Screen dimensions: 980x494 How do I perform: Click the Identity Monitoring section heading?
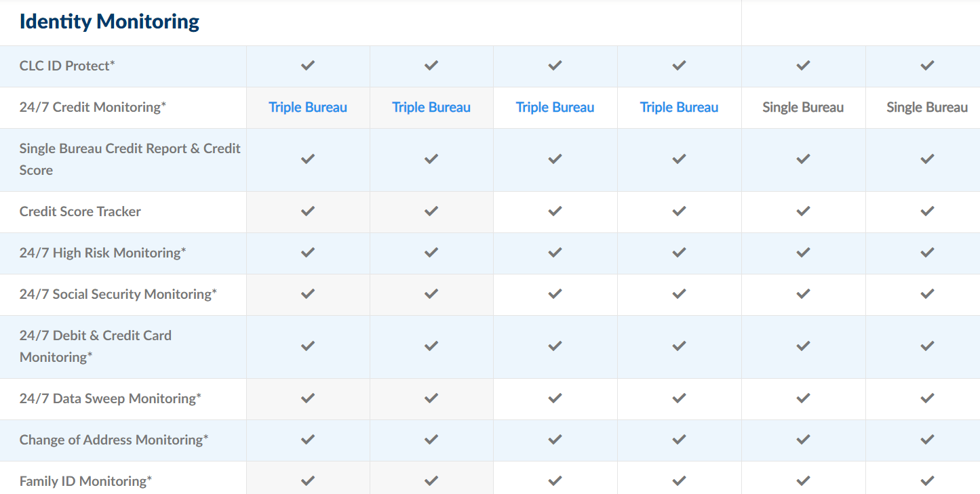(109, 22)
